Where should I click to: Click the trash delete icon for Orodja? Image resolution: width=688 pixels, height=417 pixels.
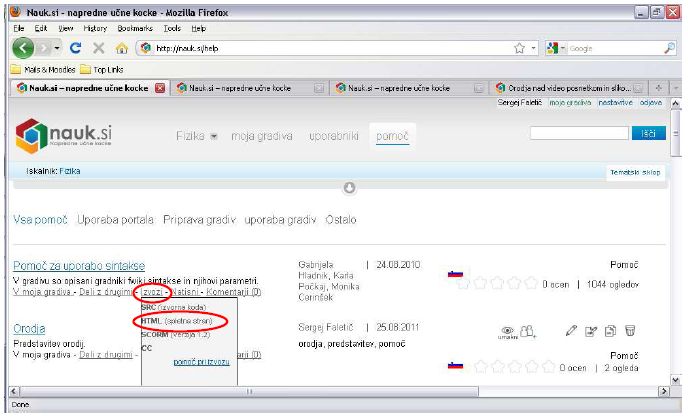pyautogui.click(x=631, y=329)
